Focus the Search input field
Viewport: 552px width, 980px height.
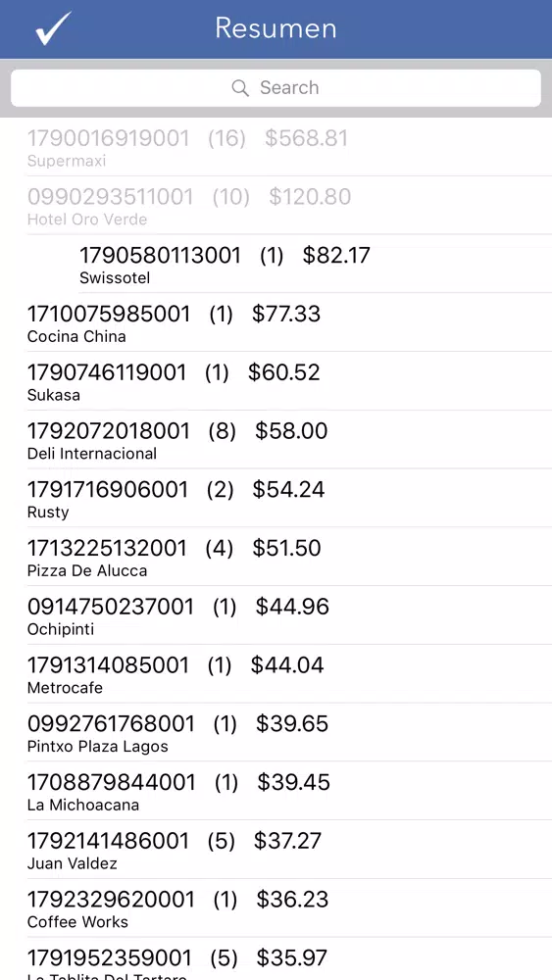click(276, 88)
